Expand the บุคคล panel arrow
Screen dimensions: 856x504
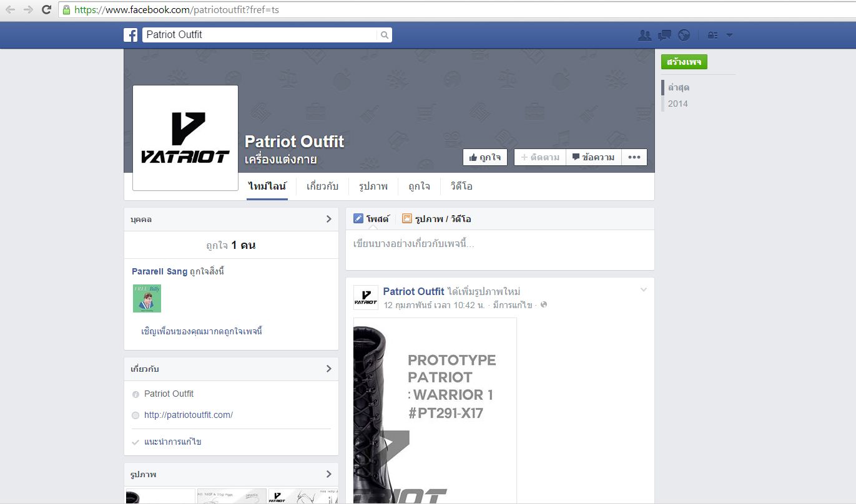329,219
